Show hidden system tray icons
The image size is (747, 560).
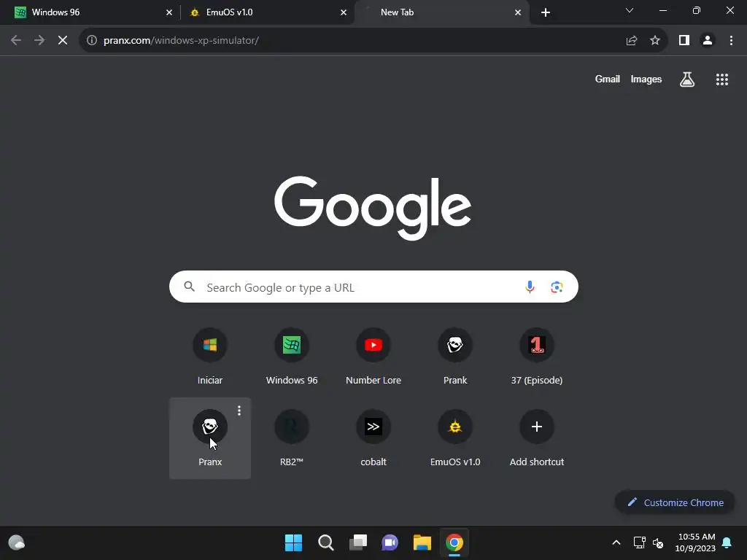(616, 542)
